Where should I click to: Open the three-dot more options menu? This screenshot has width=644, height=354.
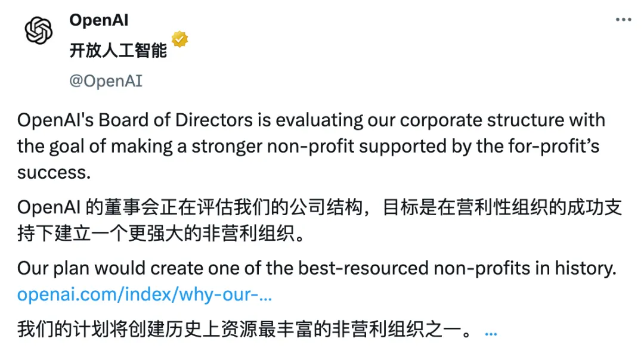click(623, 19)
